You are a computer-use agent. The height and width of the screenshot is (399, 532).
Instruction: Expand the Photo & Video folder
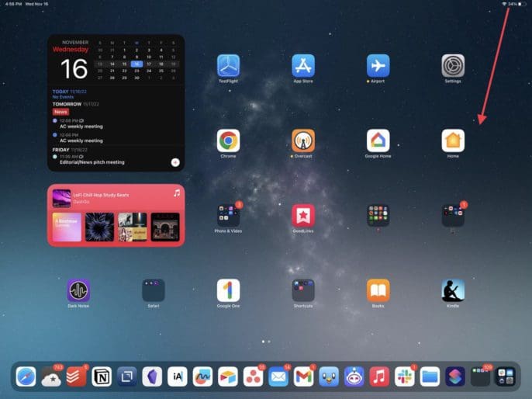click(x=228, y=216)
